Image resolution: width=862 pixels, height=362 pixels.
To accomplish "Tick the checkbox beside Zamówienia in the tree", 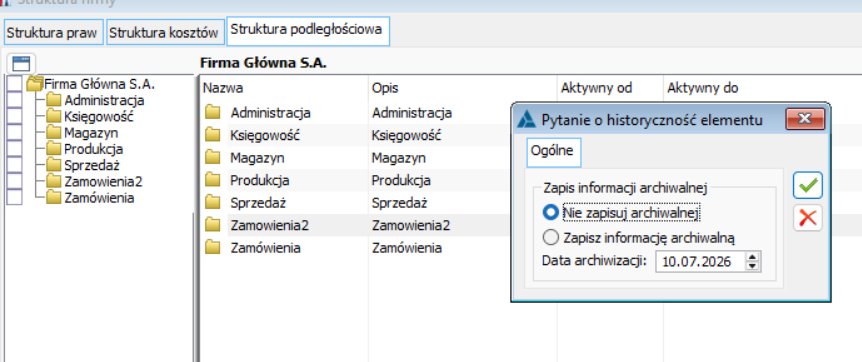I will [x=15, y=197].
